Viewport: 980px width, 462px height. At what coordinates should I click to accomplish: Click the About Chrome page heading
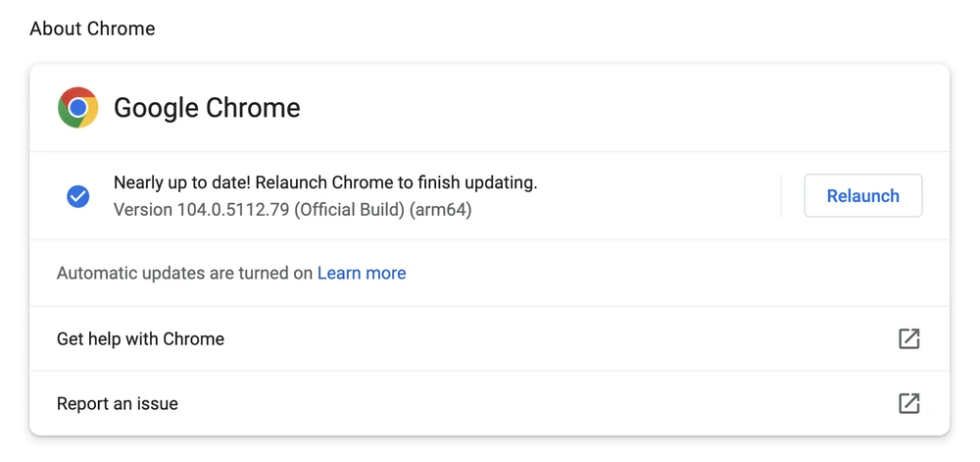pyautogui.click(x=92, y=28)
